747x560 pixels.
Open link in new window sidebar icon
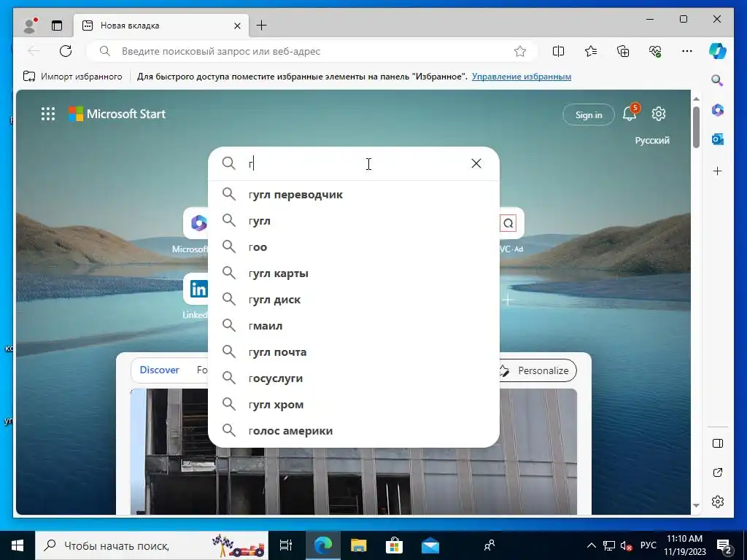point(718,472)
